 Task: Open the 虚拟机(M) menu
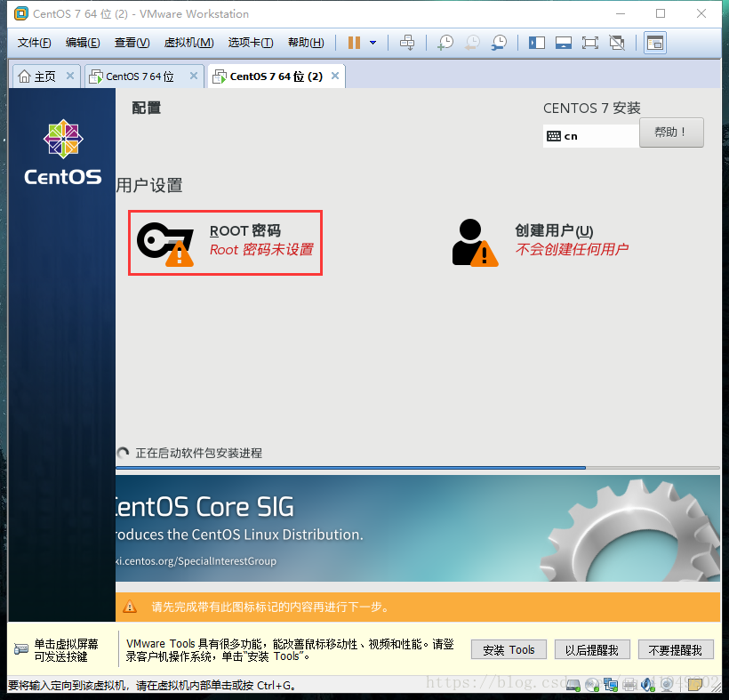coord(188,43)
